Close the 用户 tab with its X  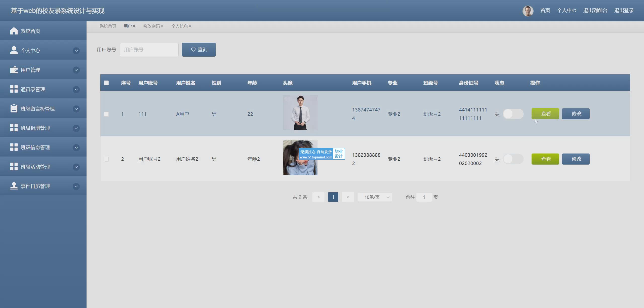tap(134, 26)
